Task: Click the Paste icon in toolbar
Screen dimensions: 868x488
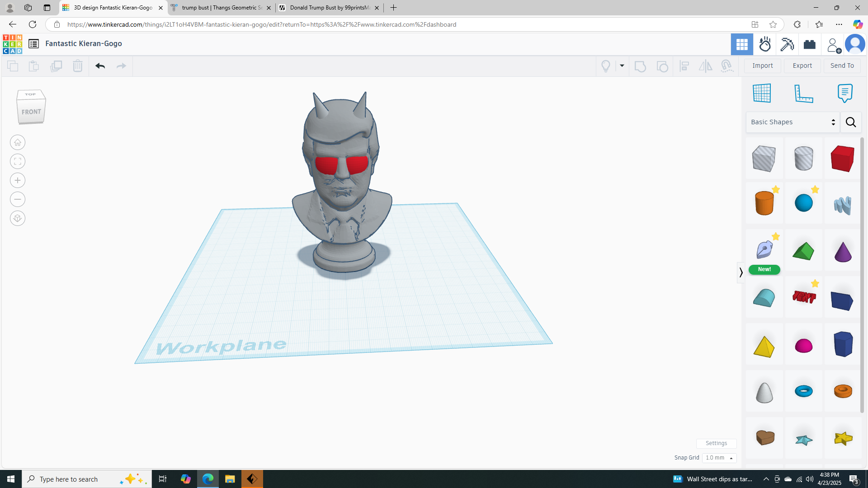Action: click(x=34, y=66)
